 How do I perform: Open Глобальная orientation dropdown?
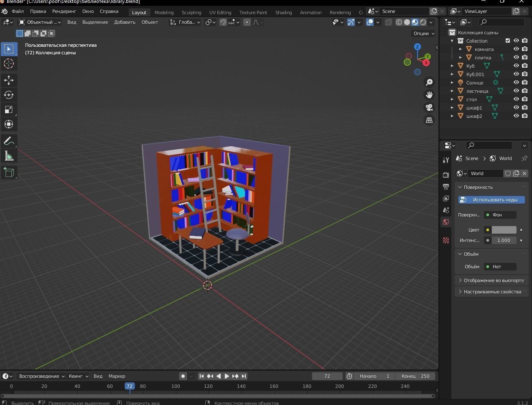[x=185, y=22]
